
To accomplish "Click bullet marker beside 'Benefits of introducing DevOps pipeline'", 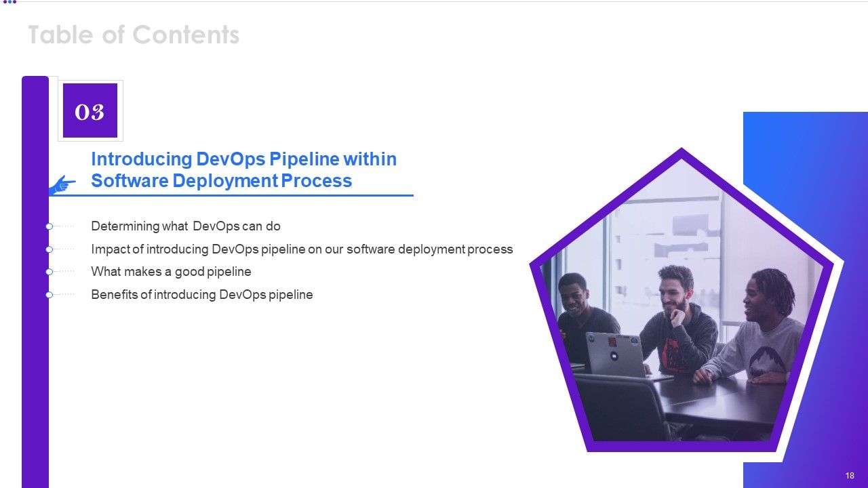I will click(50, 295).
